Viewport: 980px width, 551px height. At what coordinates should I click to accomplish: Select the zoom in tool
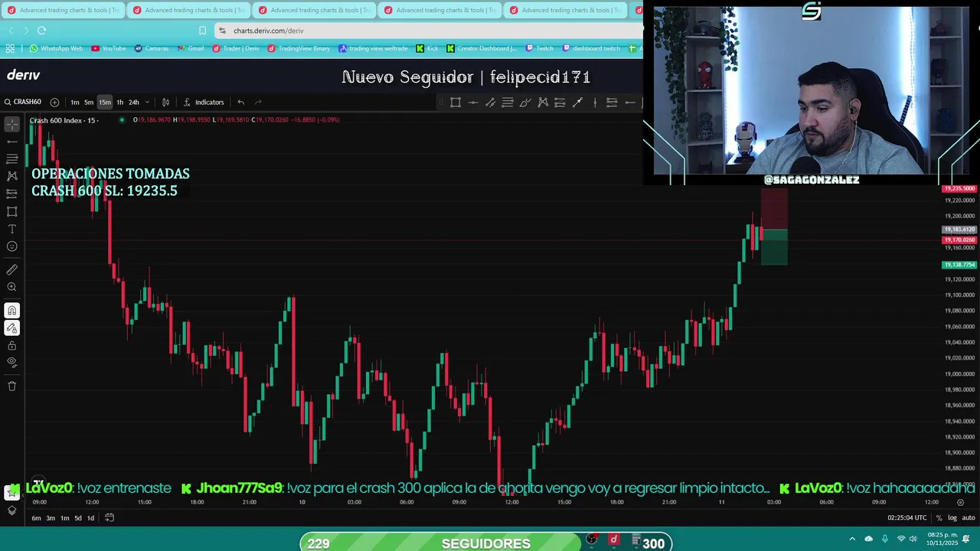tap(11, 287)
